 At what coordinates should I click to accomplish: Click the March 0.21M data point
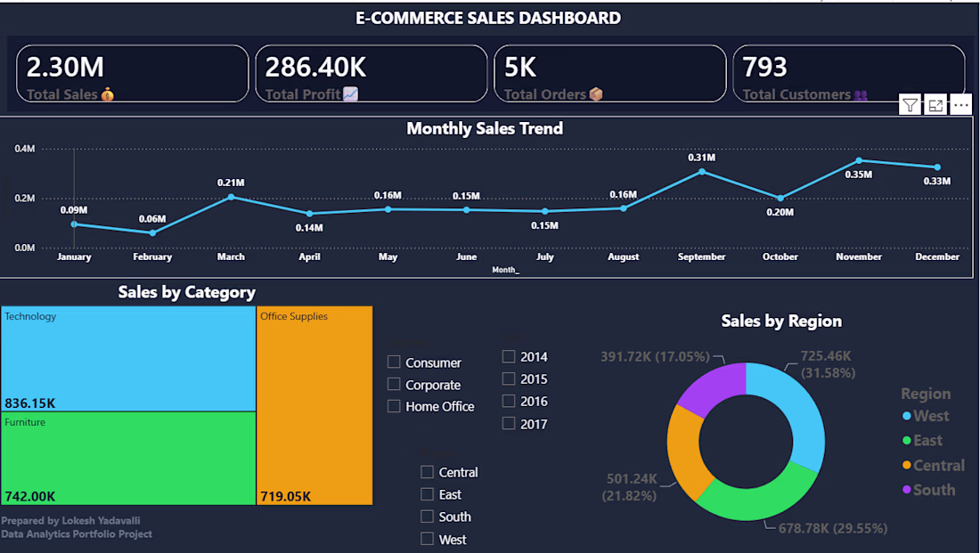[x=232, y=197]
